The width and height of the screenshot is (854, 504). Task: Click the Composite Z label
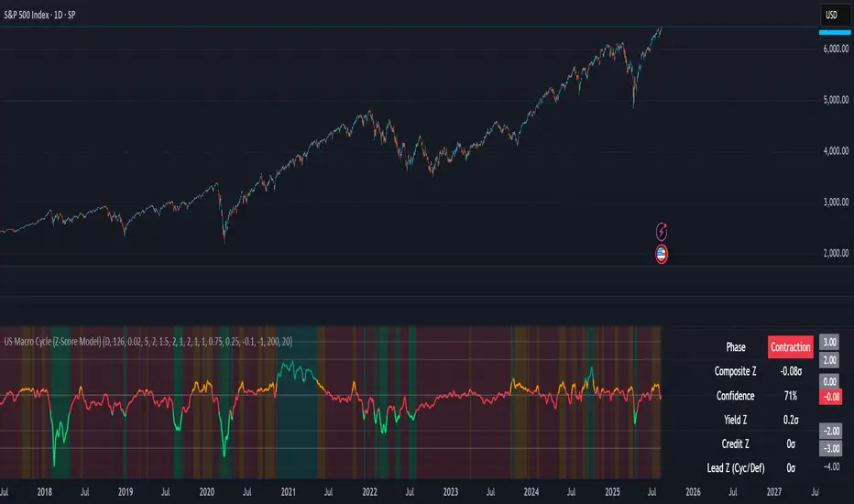point(735,371)
